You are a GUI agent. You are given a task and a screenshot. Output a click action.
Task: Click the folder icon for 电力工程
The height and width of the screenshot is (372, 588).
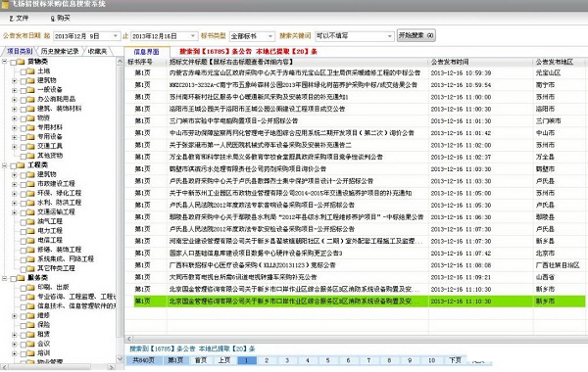(x=30, y=231)
